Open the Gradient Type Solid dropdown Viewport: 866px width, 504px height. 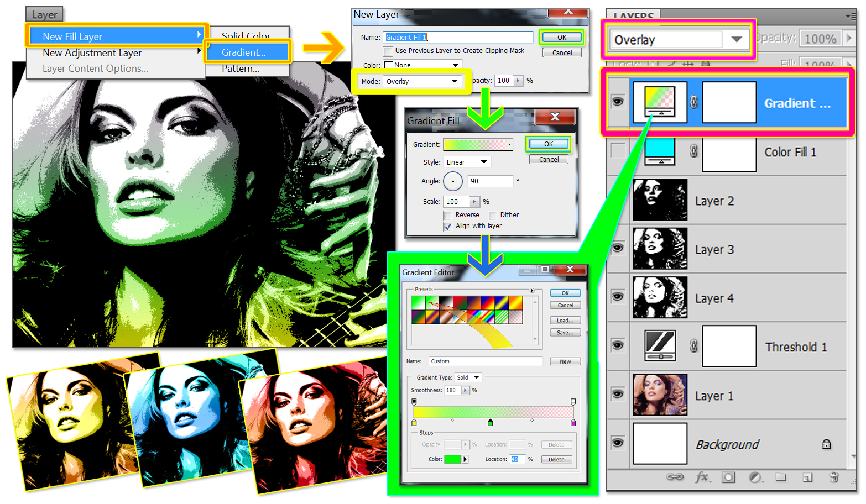(468, 377)
